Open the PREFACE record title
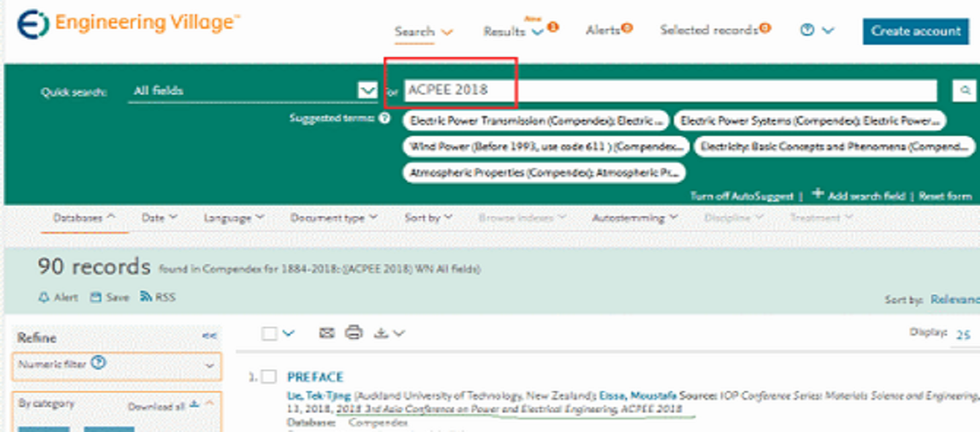 (x=315, y=377)
